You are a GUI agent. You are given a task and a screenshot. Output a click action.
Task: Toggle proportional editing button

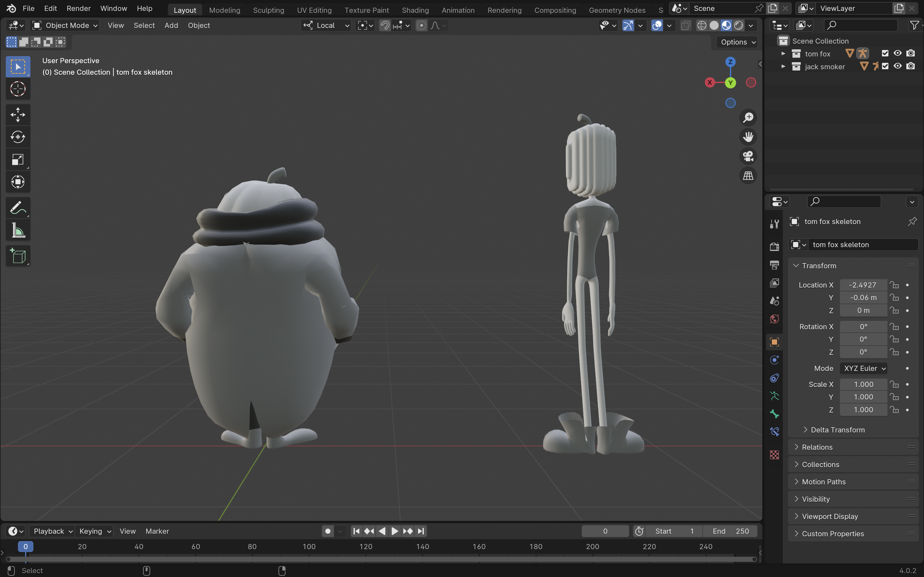coord(421,26)
